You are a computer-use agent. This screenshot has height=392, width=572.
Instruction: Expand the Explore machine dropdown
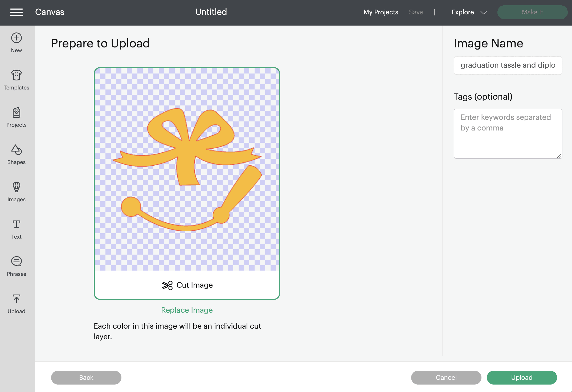point(469,12)
